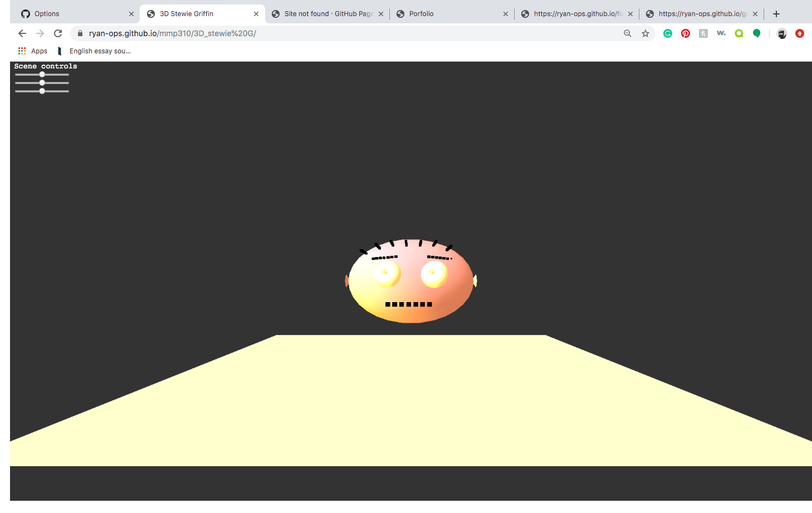812x513 pixels.
Task: Open the Hangouts green bubble extension
Action: coord(756,33)
